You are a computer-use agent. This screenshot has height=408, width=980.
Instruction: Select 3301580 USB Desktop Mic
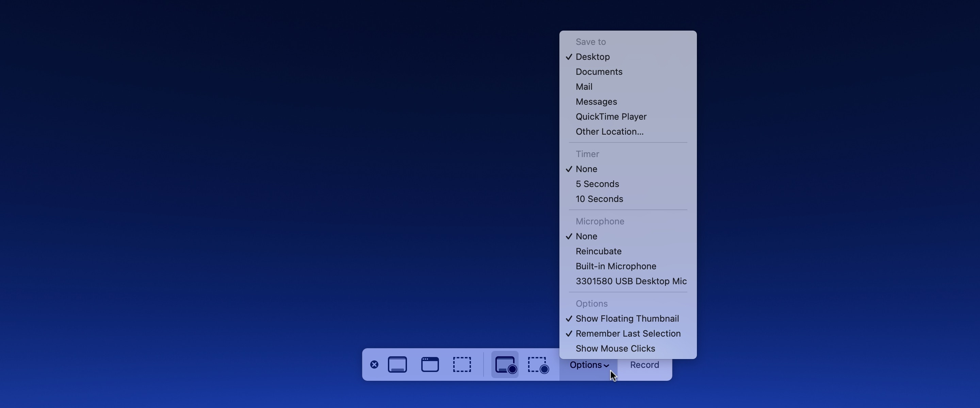pos(631,282)
